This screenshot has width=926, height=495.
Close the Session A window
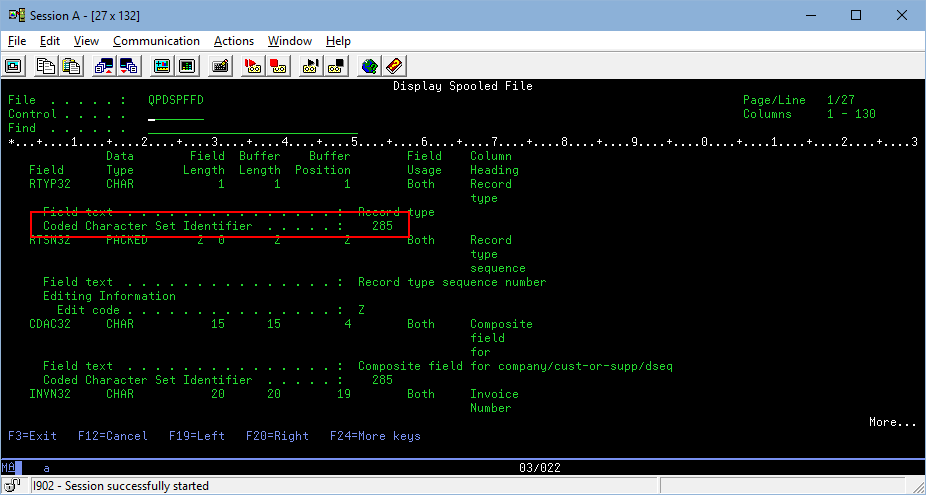[x=902, y=15]
